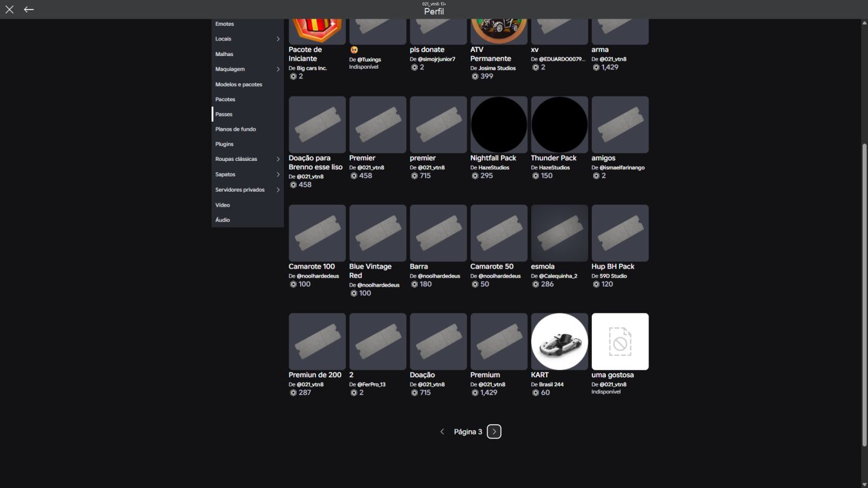Click the arma pass title

[x=600, y=49]
